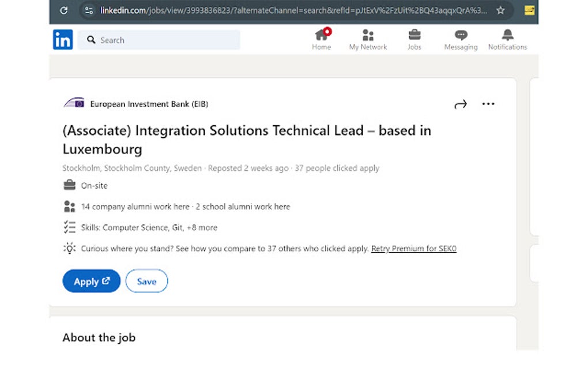
Task: Open the European Investment Bank company logo
Action: point(74,102)
